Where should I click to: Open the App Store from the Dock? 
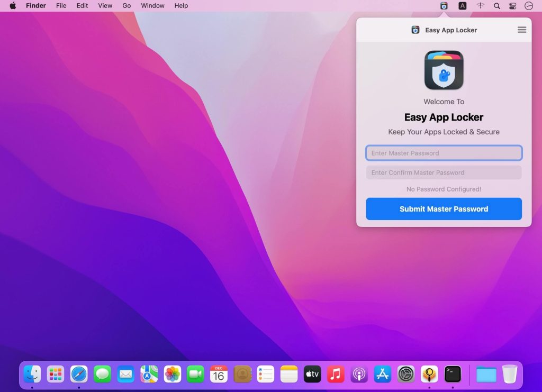click(x=382, y=374)
